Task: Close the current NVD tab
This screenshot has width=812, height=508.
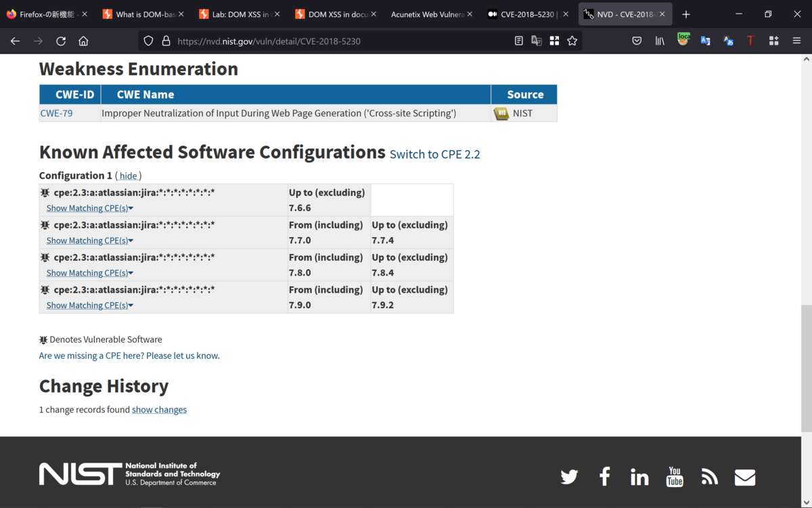Action: pyautogui.click(x=662, y=14)
